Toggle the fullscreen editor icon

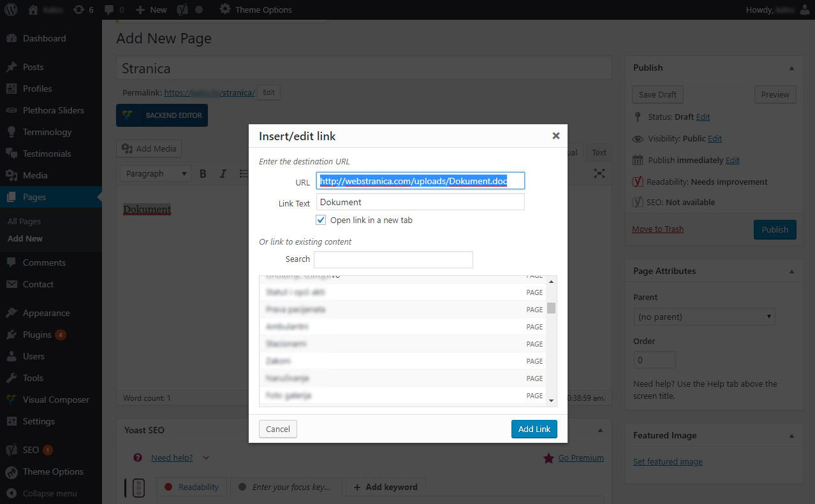pyautogui.click(x=599, y=173)
